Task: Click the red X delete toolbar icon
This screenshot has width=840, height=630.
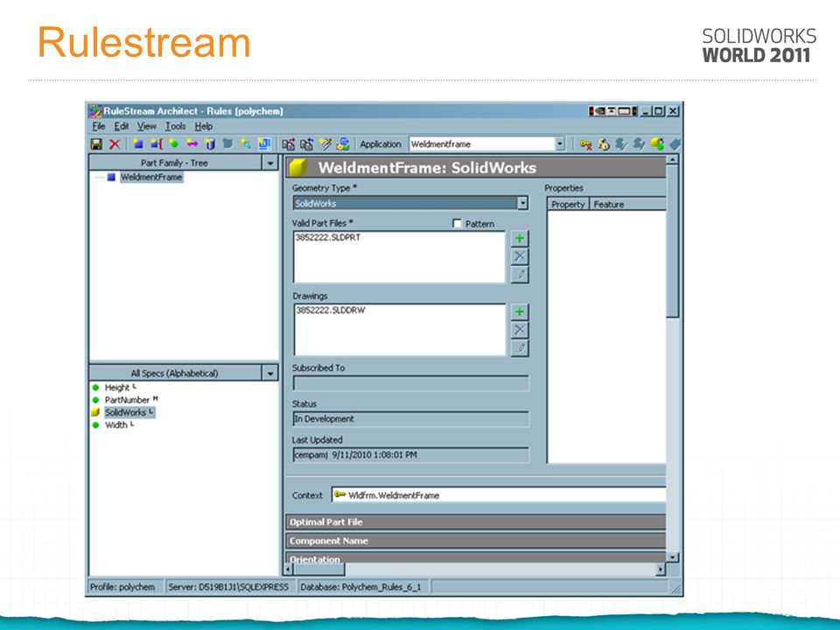Action: (114, 144)
